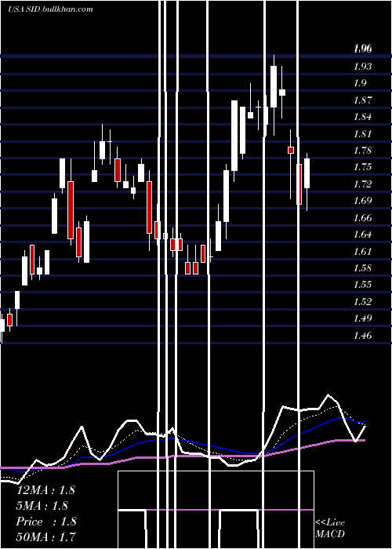Click the USA SID bullkhan.com chart title
This screenshot has width=392, height=549.
(50, 9)
